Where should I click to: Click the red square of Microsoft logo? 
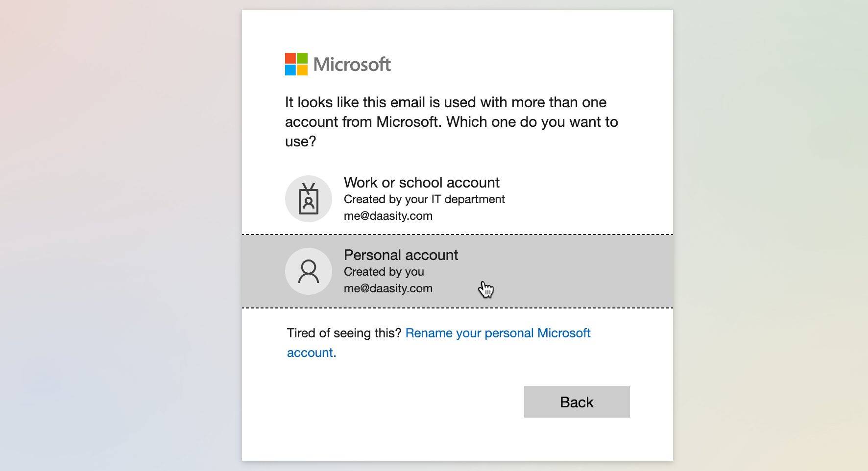click(290, 58)
